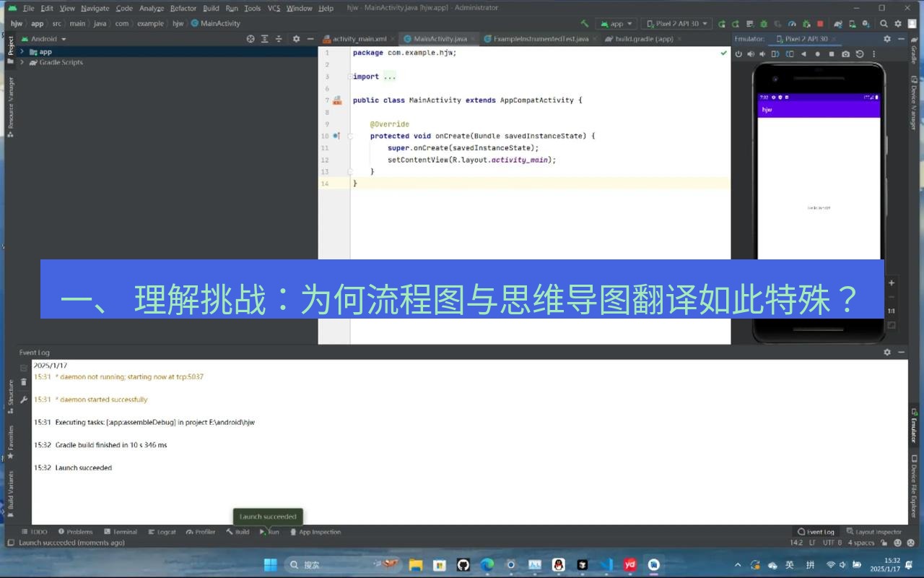Open the Emulator panel settings gear

point(887,39)
